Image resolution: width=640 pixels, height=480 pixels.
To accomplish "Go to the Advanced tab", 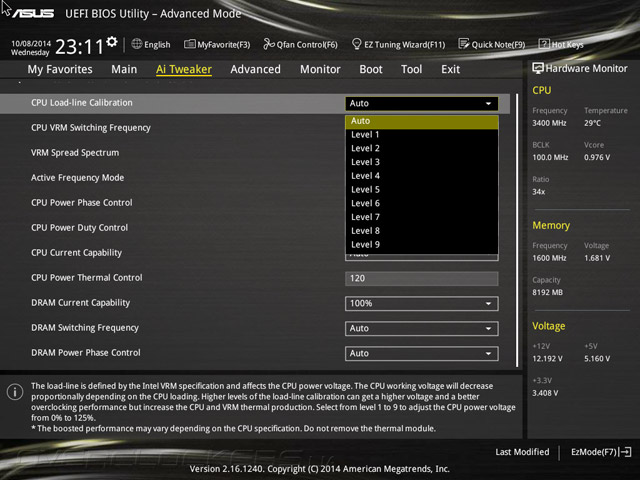I will coord(256,69).
